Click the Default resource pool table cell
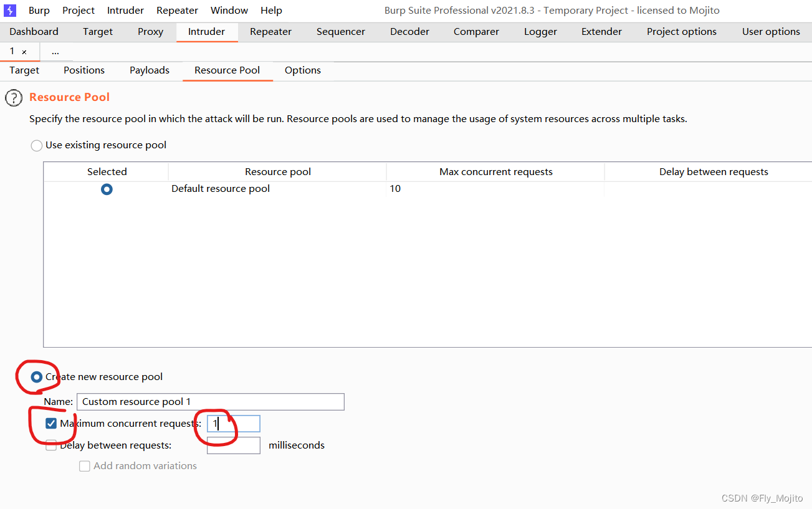This screenshot has width=812, height=509. 278,189
